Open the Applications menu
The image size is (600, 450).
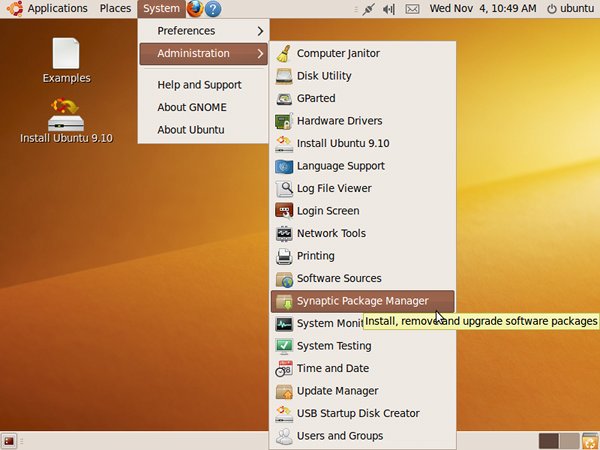57,8
